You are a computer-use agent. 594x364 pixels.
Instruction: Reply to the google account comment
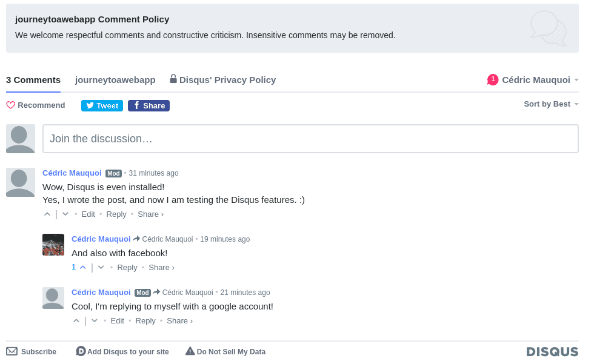[x=145, y=321]
